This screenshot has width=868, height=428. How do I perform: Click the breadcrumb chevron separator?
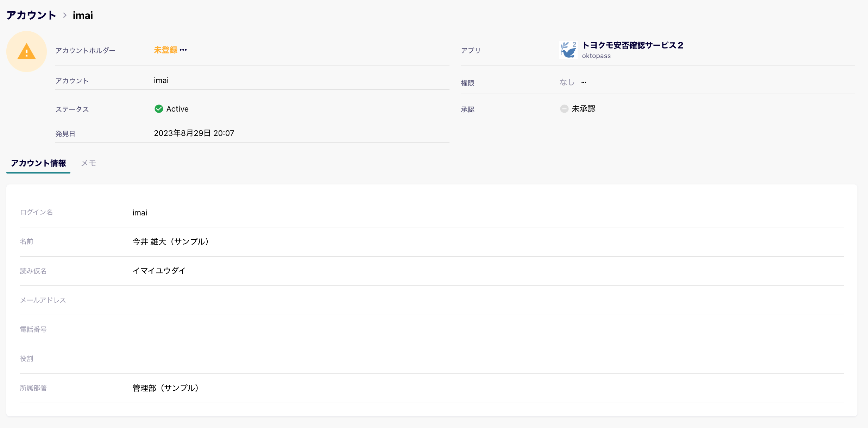point(65,15)
